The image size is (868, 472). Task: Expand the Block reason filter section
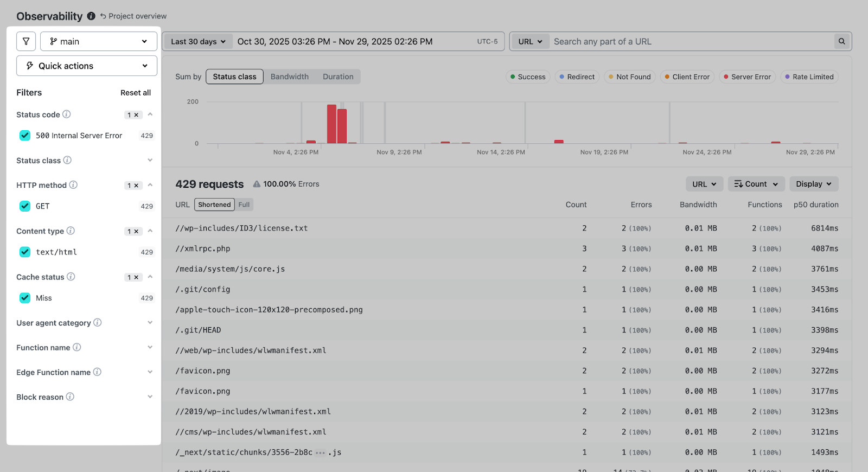150,397
